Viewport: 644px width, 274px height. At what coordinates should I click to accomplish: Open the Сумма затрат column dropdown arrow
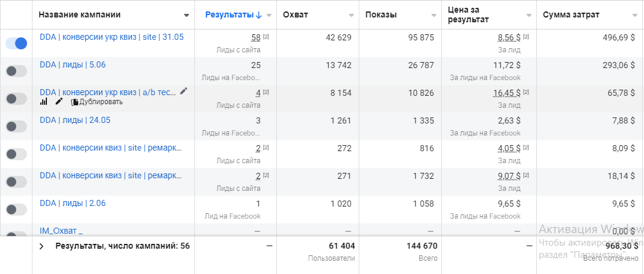[635, 15]
